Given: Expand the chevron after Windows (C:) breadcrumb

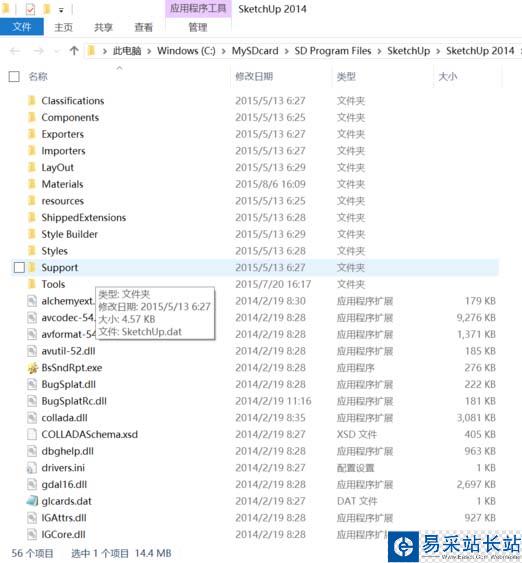Looking at the screenshot, I should click(224, 51).
